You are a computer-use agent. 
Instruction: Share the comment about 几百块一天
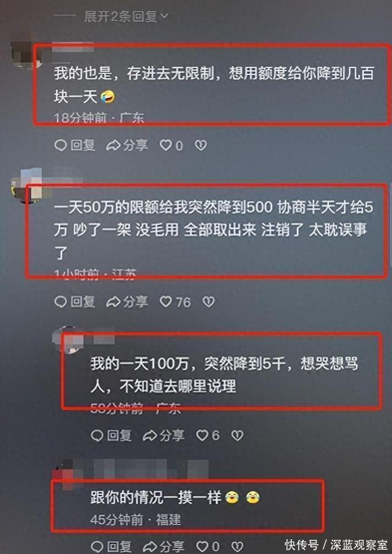[127, 145]
